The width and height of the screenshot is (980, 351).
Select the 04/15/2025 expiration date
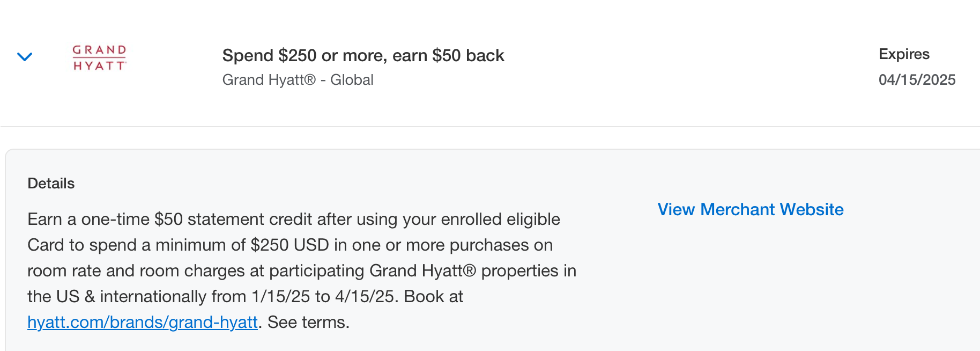[x=917, y=80]
